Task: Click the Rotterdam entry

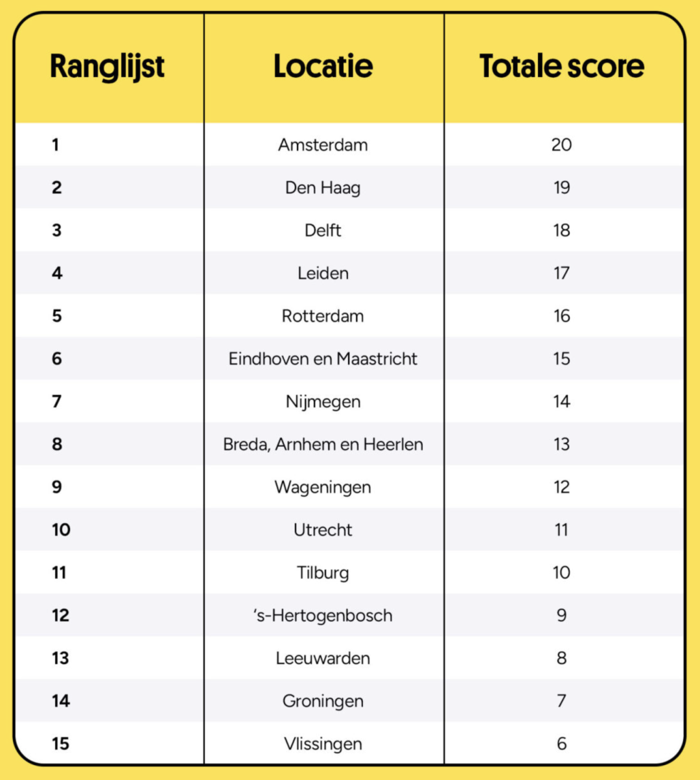Action: click(x=323, y=316)
